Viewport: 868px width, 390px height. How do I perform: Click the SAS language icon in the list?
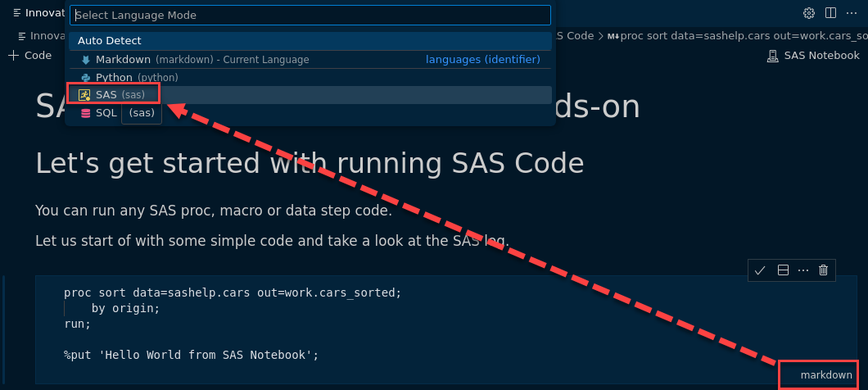[x=84, y=95]
